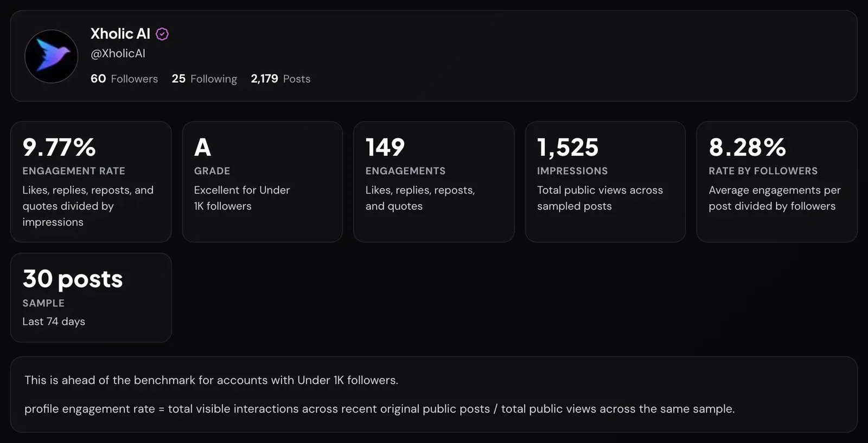Open the 25 Following count
This screenshot has height=443, width=868.
205,79
